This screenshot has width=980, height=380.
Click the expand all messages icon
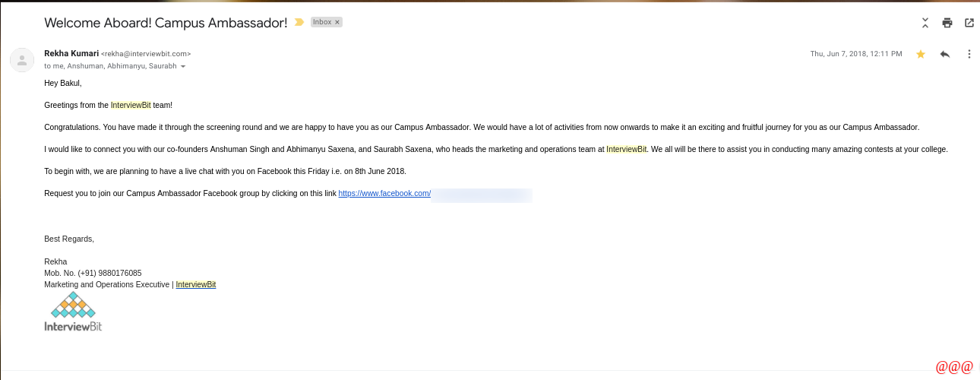925,23
